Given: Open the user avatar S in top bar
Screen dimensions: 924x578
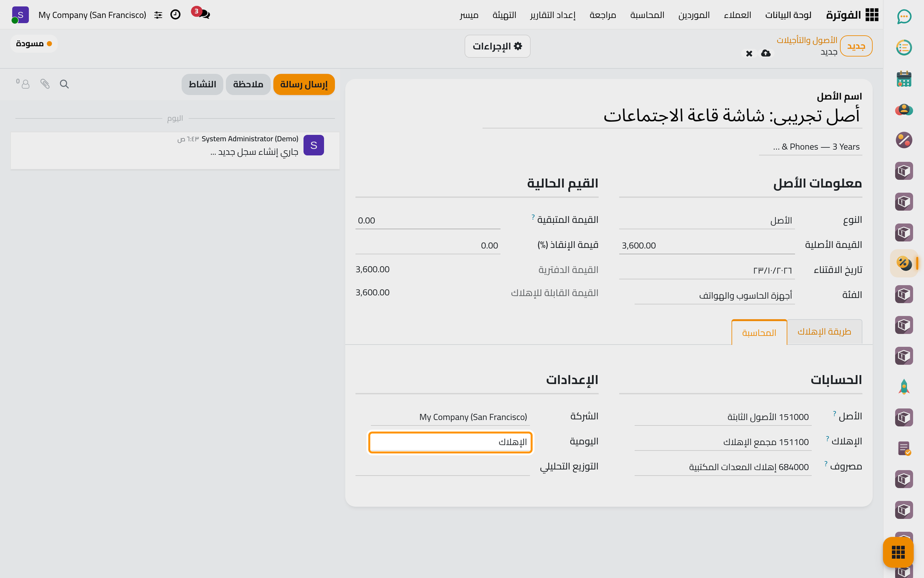Looking at the screenshot, I should (20, 15).
